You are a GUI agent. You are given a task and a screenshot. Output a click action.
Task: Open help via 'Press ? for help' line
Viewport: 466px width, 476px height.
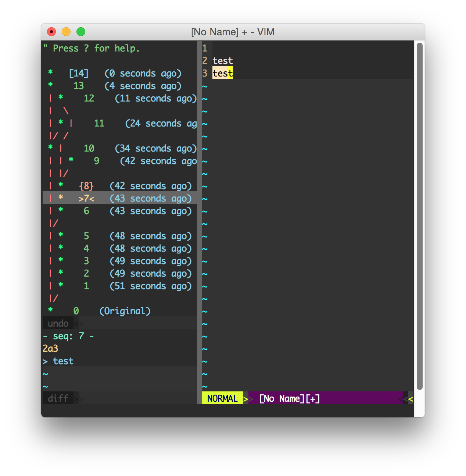click(92, 48)
